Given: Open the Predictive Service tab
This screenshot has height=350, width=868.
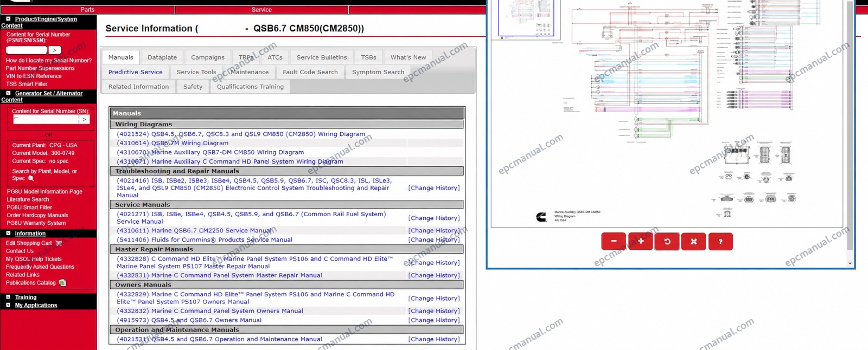Looking at the screenshot, I should click(136, 72).
